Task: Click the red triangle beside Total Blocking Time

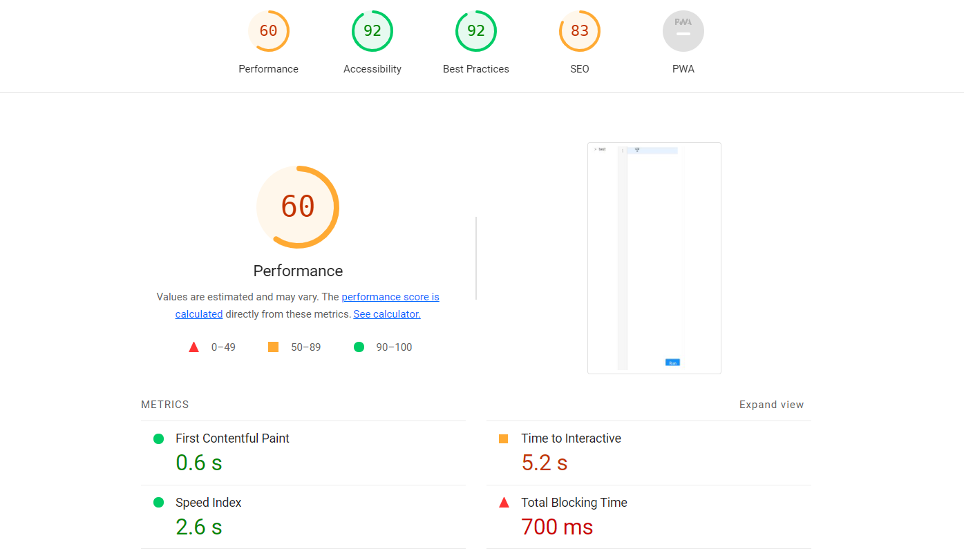Action: tap(503, 503)
